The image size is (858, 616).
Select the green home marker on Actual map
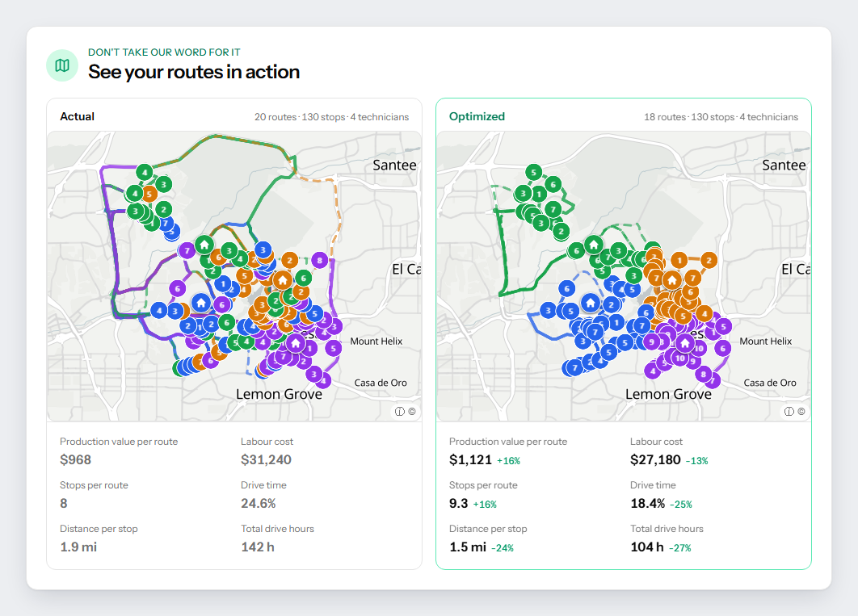[x=204, y=245]
